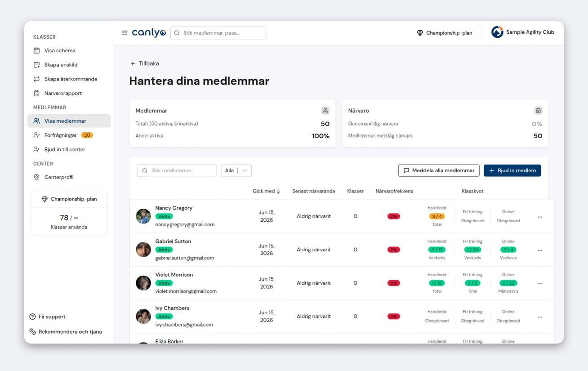
Task: Click the calendar icon in the Närvaro card
Action: pos(538,111)
